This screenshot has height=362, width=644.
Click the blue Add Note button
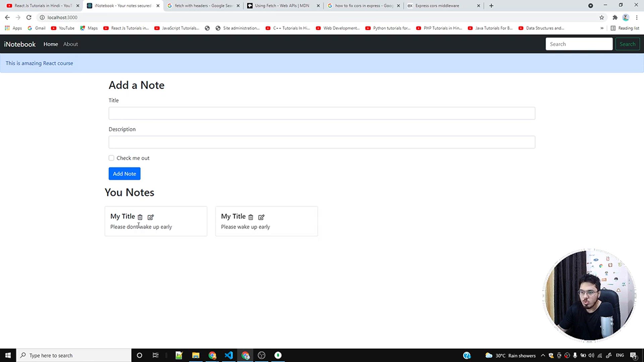coord(124,174)
